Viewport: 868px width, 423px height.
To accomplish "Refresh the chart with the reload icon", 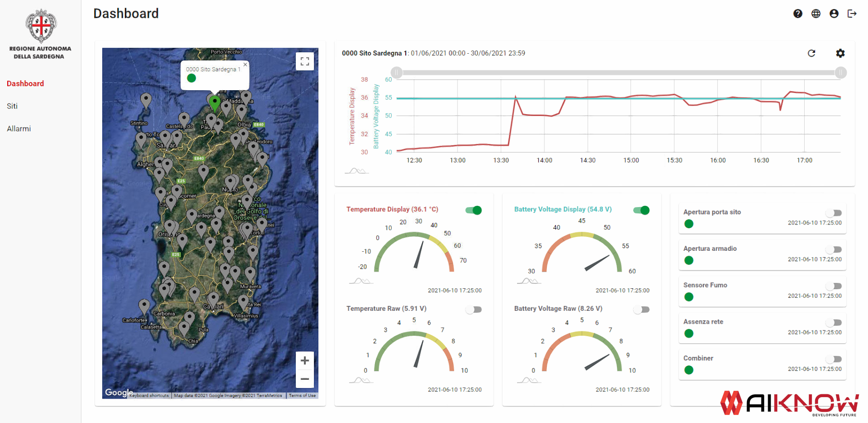I will 811,53.
